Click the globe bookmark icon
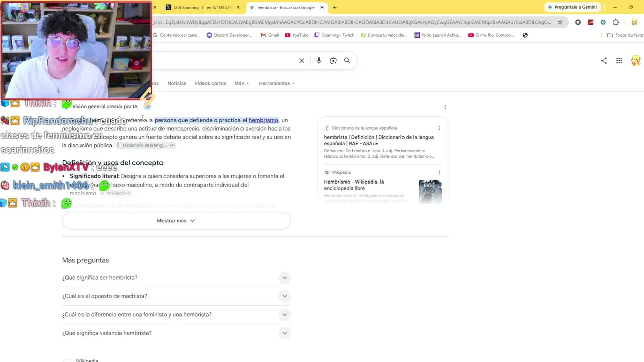The width and height of the screenshot is (644, 362). point(525,35)
